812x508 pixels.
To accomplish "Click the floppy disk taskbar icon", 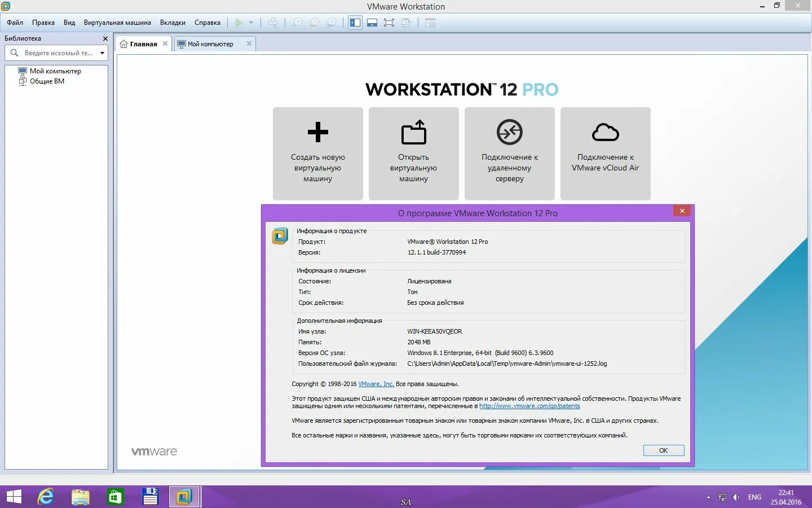I will pyautogui.click(x=150, y=497).
